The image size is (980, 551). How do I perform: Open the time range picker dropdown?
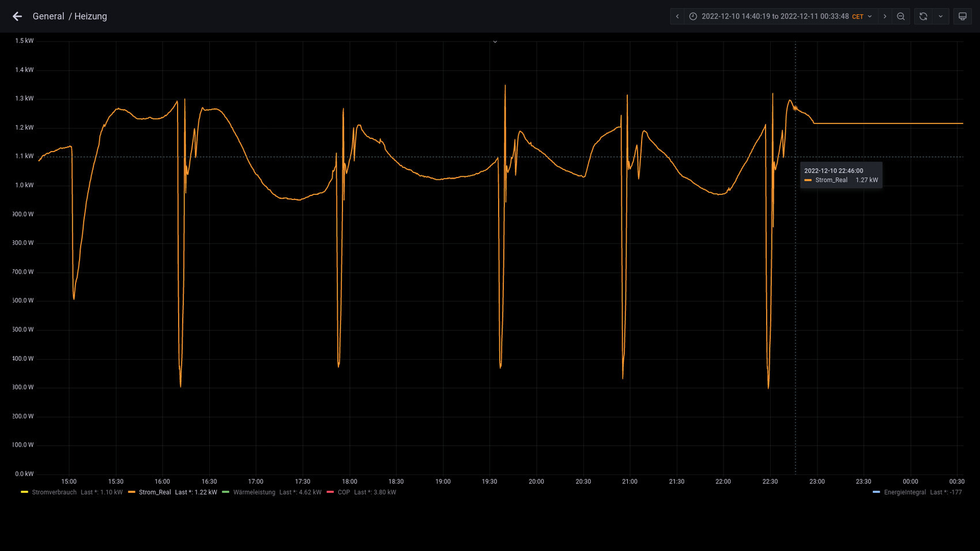781,16
